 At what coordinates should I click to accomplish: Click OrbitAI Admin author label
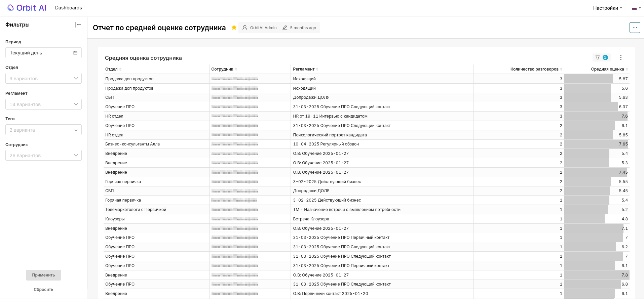tap(263, 28)
